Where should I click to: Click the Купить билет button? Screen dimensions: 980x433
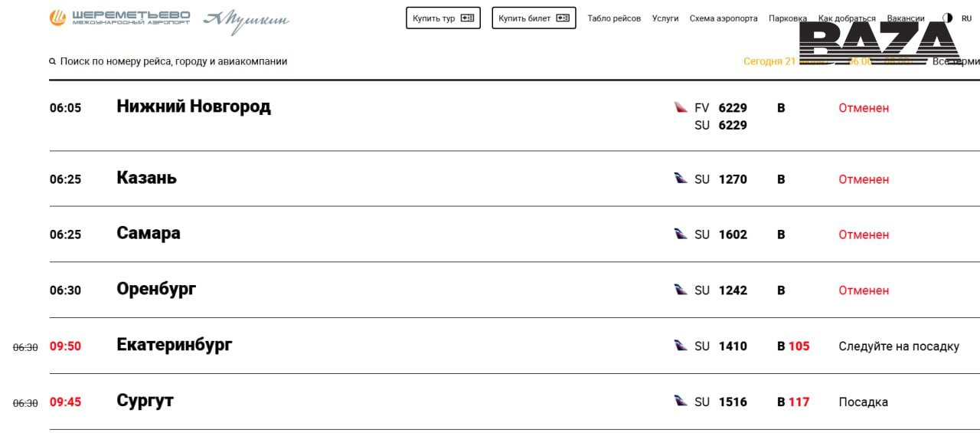click(x=534, y=18)
